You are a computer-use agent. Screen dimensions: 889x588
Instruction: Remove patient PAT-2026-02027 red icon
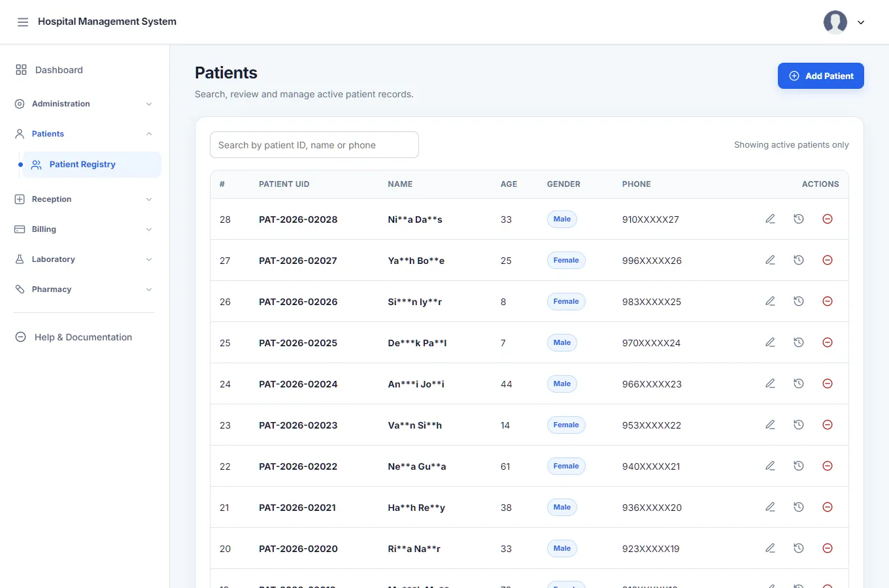(x=828, y=260)
